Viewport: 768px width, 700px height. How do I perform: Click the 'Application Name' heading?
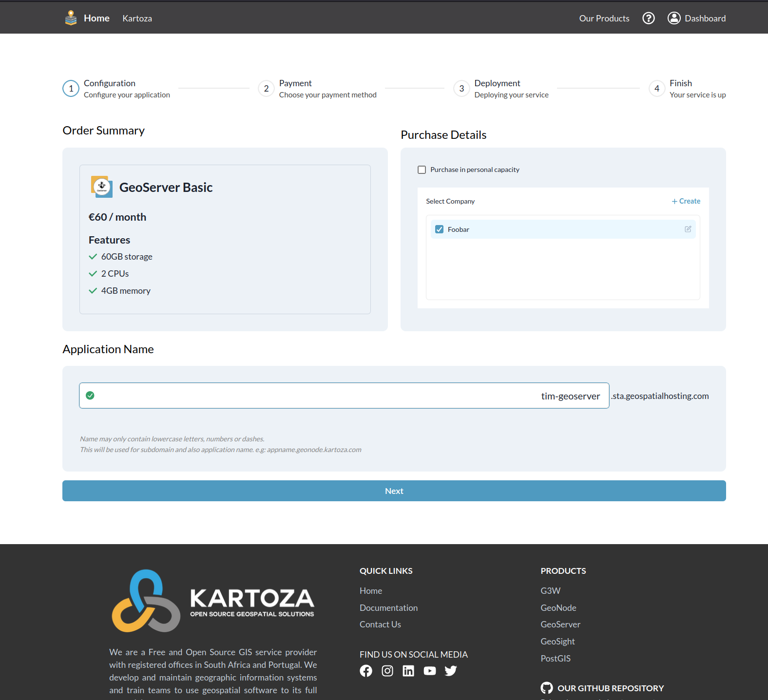tap(108, 349)
